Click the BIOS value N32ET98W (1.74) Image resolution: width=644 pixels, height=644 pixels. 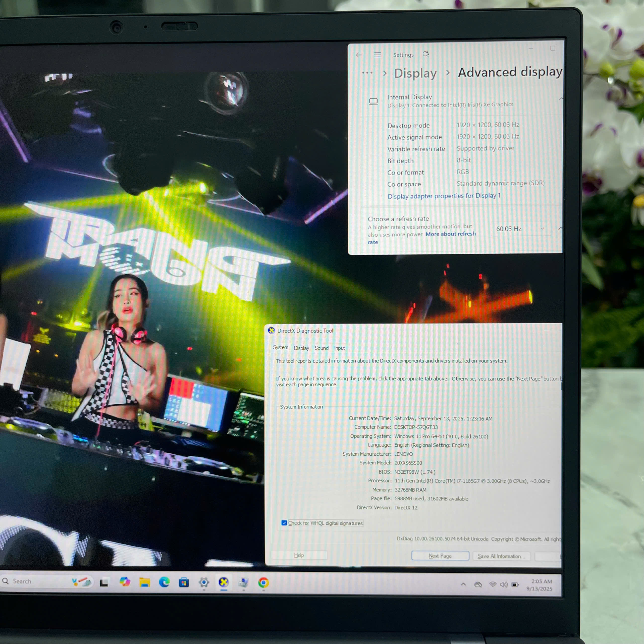click(x=415, y=472)
